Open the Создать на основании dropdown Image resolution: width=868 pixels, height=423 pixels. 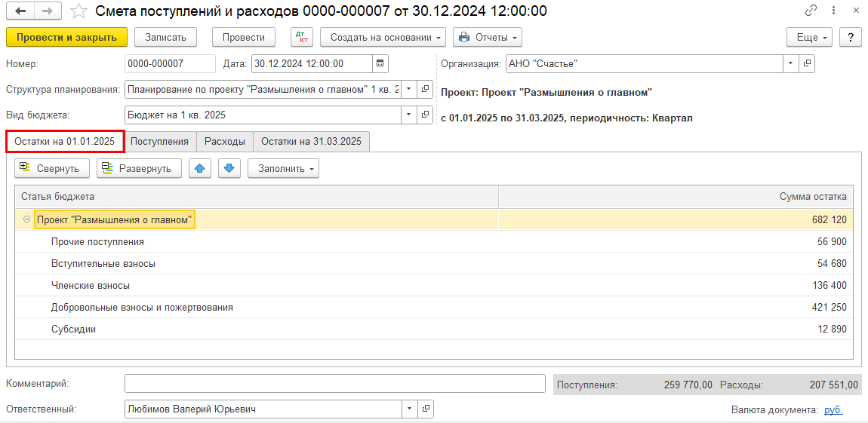tap(383, 38)
